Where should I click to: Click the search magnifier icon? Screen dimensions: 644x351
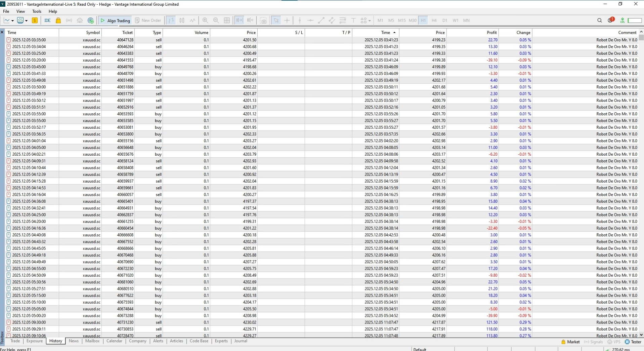point(600,21)
